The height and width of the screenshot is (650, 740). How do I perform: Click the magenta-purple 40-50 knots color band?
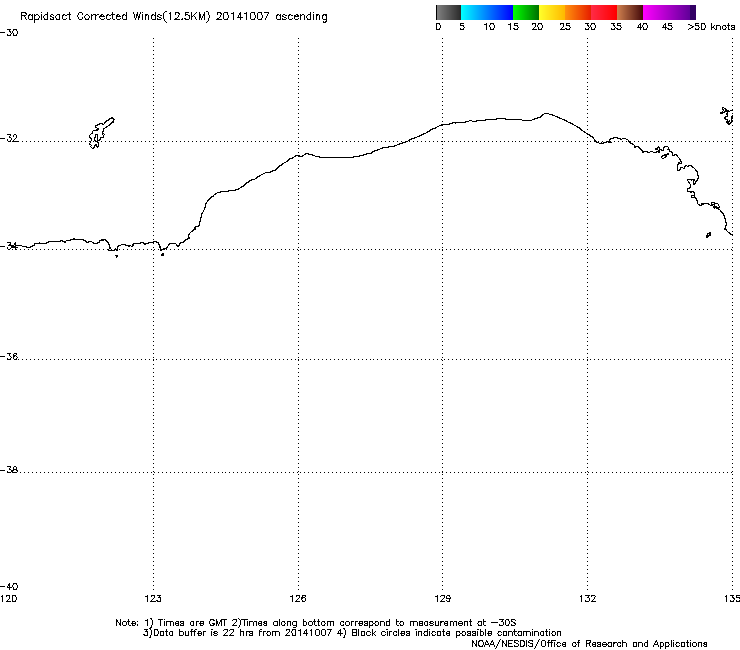669,12
